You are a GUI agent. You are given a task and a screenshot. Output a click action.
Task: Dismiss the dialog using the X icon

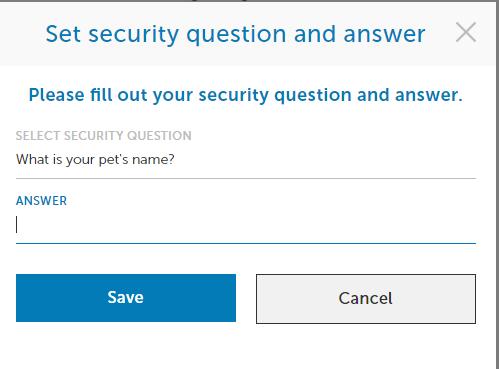(466, 32)
